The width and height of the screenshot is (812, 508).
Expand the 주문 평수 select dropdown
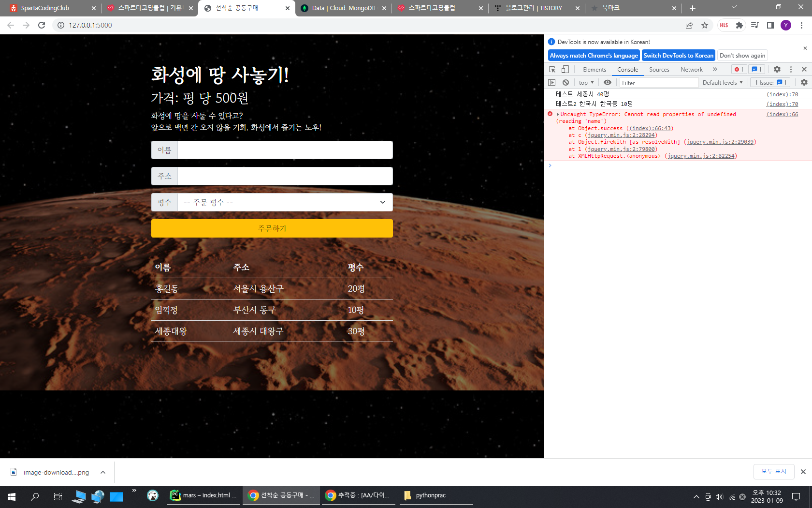click(x=285, y=202)
